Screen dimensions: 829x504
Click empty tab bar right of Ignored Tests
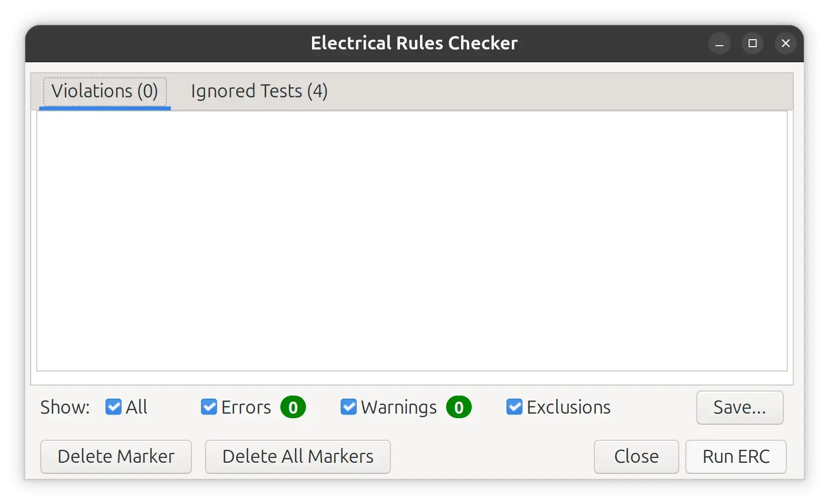click(x=553, y=91)
